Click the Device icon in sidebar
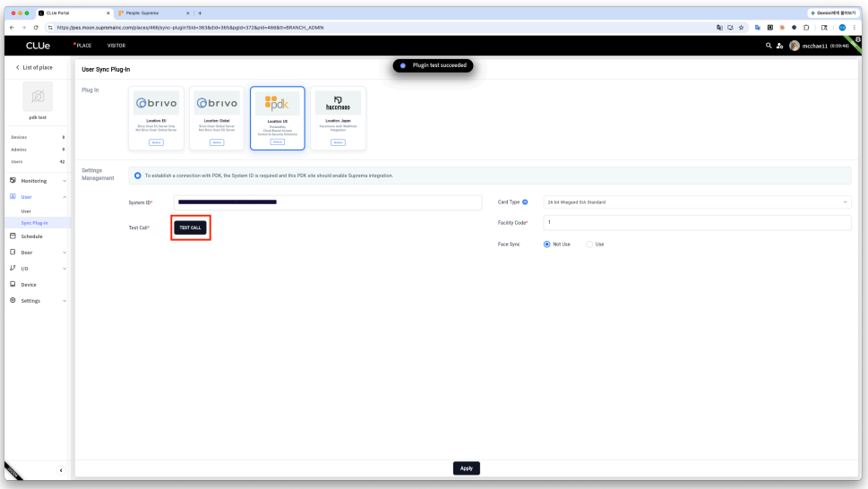868x489 pixels. (13, 284)
